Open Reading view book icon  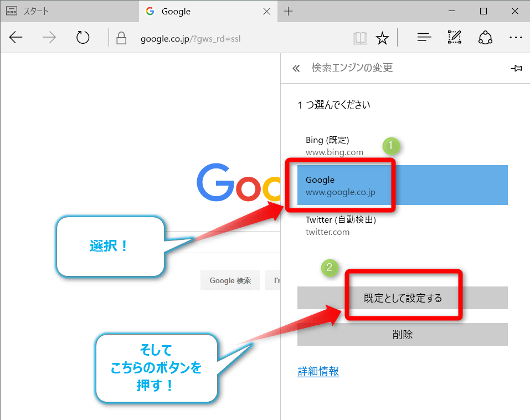point(361,38)
